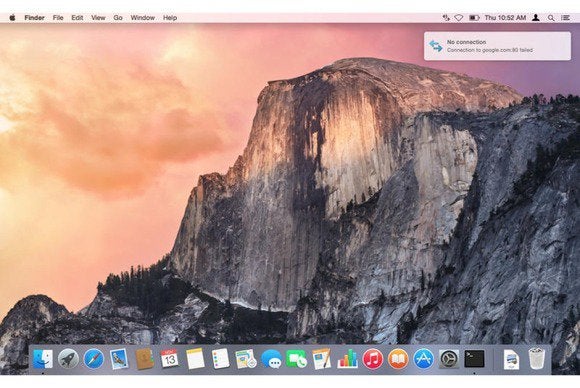Open the Apple menu

(12, 17)
